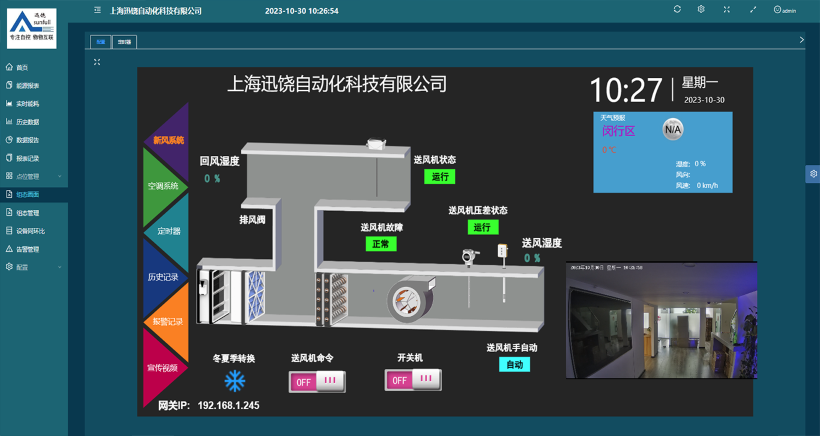
Task: Click the pressure sensor gauge icon on duct
Action: 470,256
